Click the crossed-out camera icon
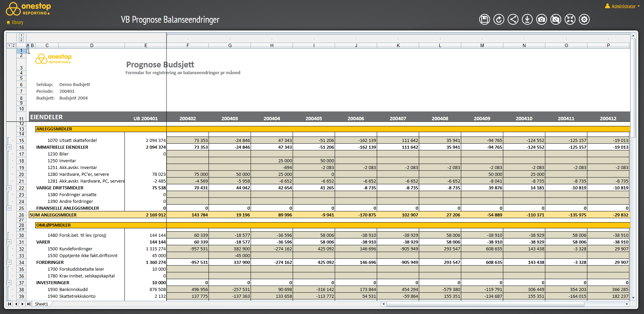This screenshot has width=644, height=314. [x=556, y=19]
